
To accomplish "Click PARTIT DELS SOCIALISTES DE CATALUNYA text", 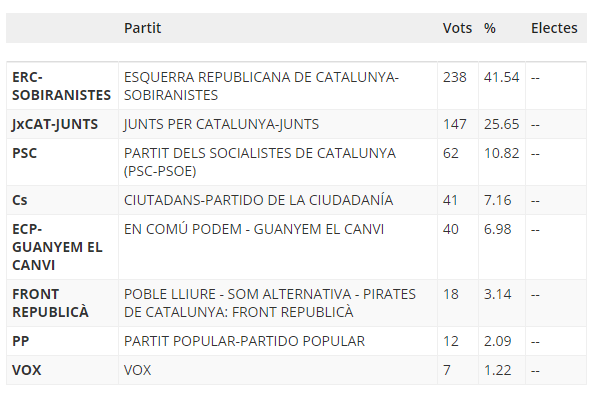I will click(260, 153).
